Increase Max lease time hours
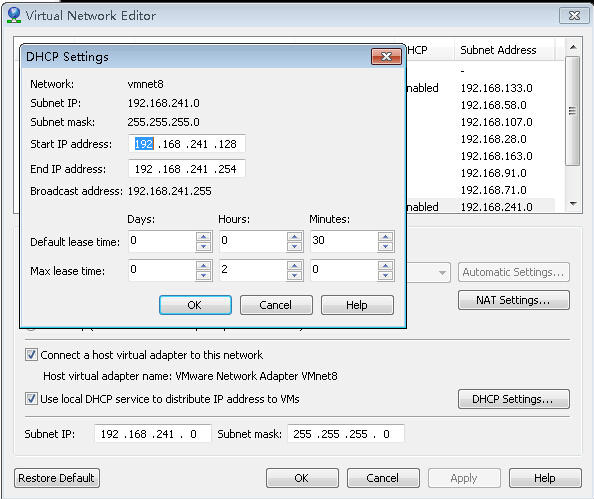Screen dimensions: 594x499 click(x=294, y=266)
